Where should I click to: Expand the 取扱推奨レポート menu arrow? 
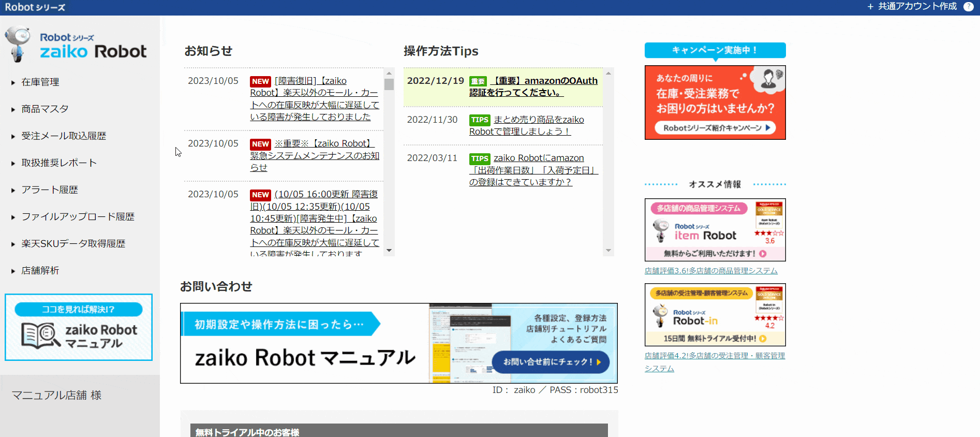coord(13,163)
